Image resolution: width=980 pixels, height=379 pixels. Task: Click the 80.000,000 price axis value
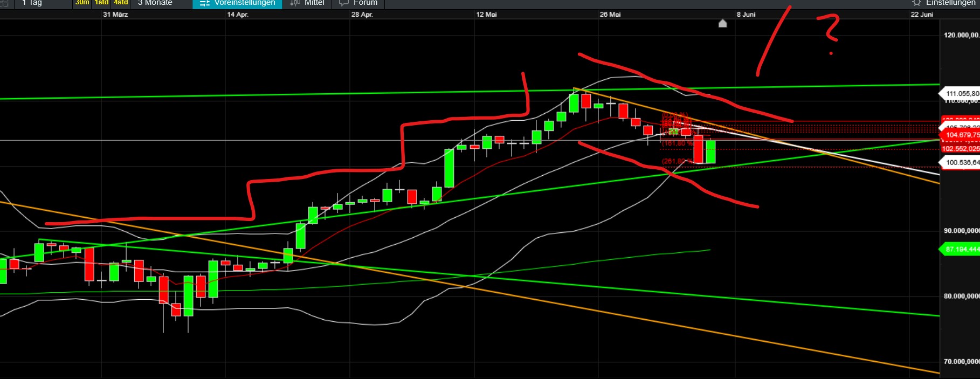pyautogui.click(x=961, y=296)
